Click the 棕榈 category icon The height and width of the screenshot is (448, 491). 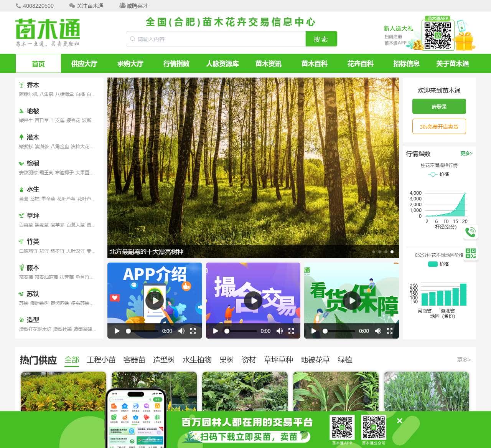21,163
